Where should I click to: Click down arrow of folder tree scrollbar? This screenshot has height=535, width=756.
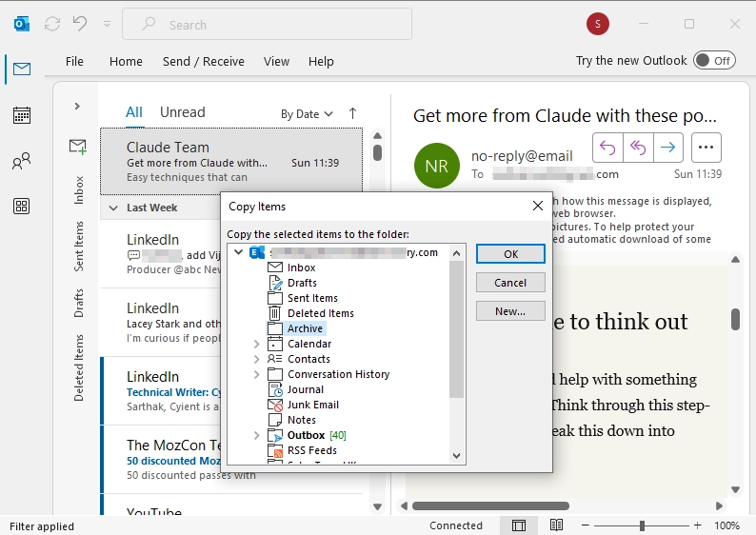[x=457, y=455]
